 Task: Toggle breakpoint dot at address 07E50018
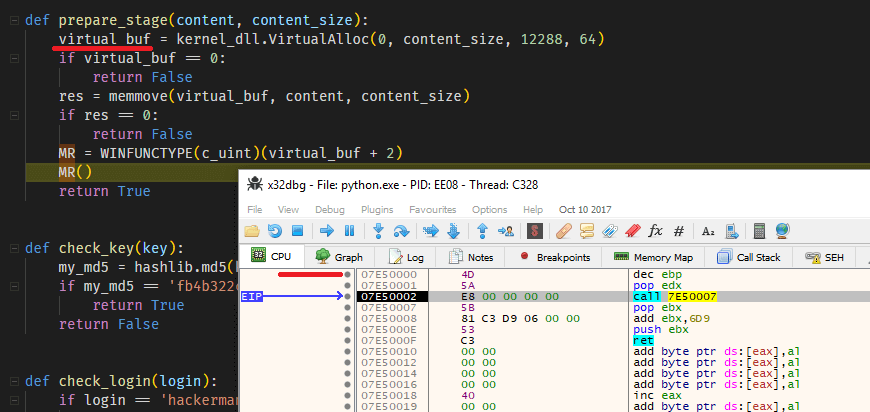click(347, 395)
